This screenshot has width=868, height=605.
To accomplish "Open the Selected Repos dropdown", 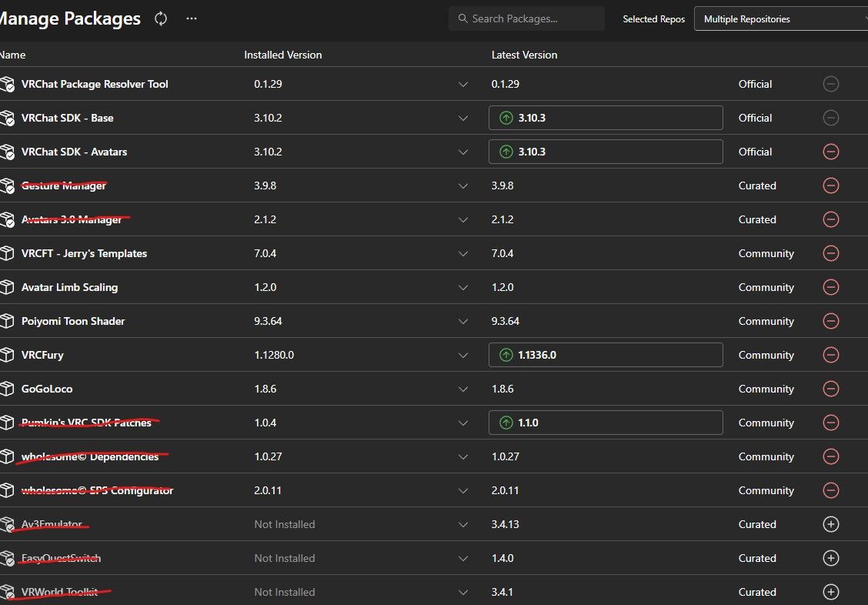I will click(780, 18).
